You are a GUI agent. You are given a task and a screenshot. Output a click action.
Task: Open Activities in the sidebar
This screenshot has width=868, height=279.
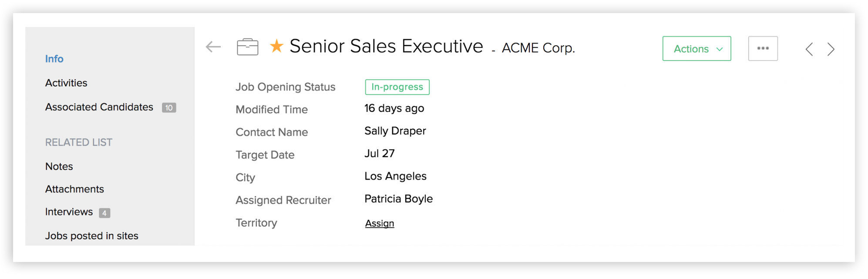(66, 83)
